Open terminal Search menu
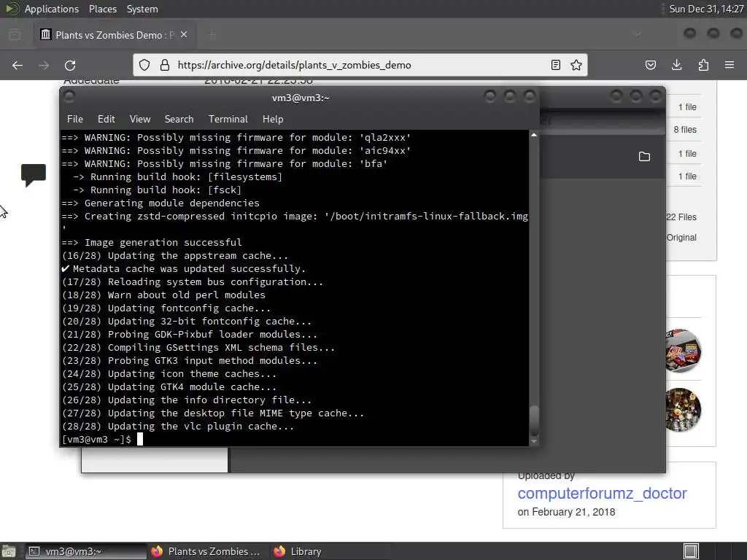 click(x=179, y=119)
